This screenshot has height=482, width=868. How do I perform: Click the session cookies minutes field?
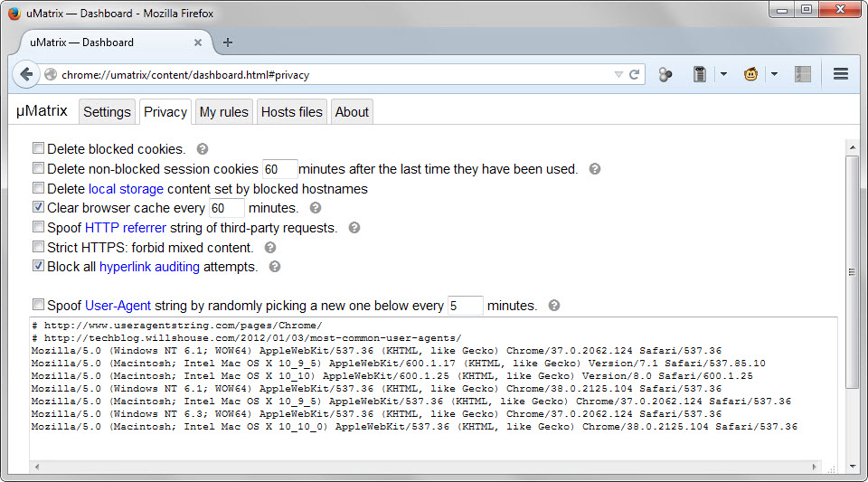pos(279,169)
